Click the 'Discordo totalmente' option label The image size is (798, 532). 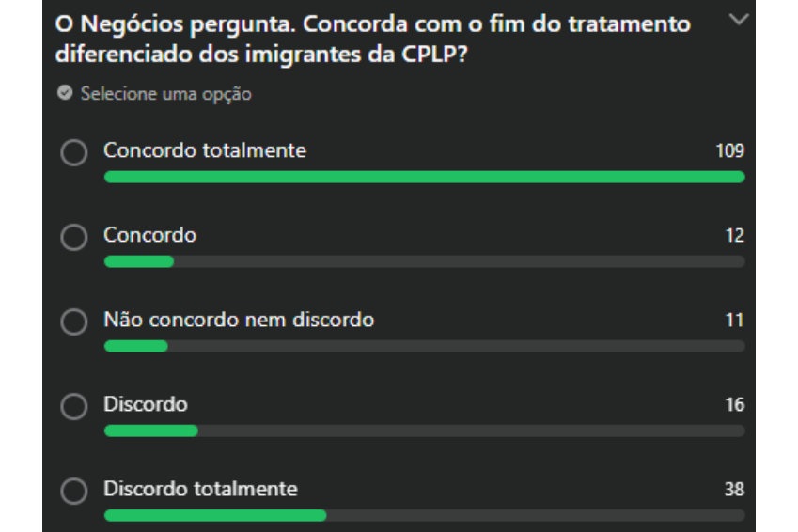[200, 489]
